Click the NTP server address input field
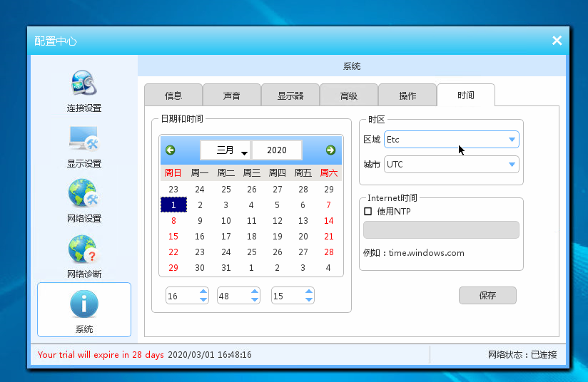 pos(441,230)
